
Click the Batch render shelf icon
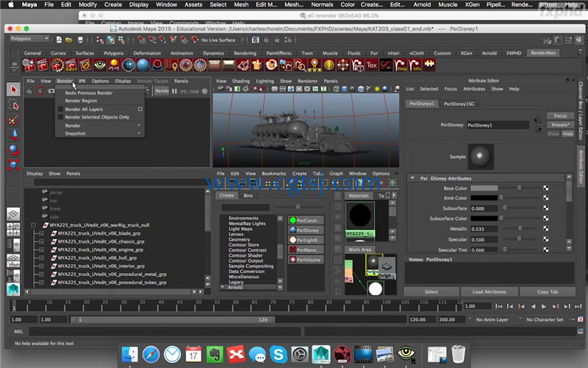pyautogui.click(x=71, y=66)
